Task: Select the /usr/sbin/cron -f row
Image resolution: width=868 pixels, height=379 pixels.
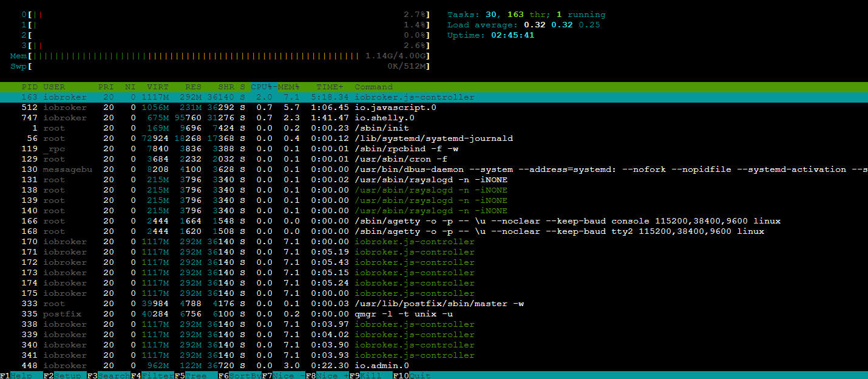Action: tap(434, 159)
